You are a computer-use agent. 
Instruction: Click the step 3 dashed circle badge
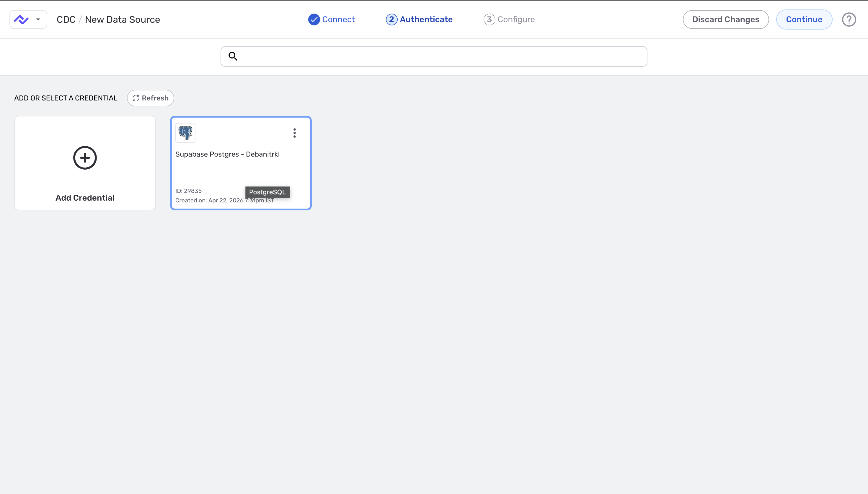(489, 19)
